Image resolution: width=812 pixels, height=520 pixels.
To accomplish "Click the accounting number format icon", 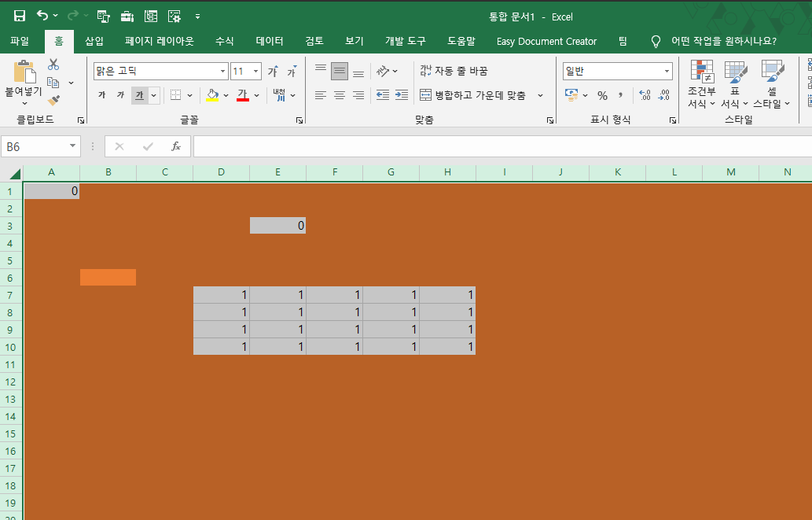I will 571,95.
